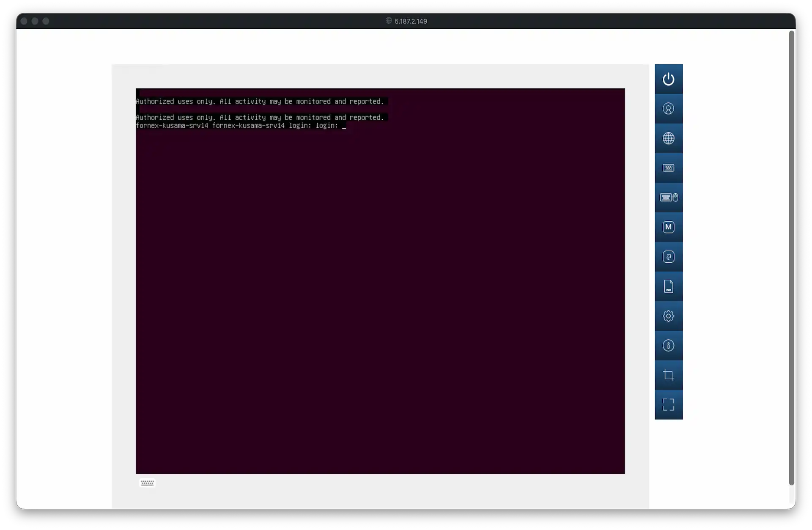Click inside the remote console screen
The height and width of the screenshot is (530, 812).
[380, 281]
